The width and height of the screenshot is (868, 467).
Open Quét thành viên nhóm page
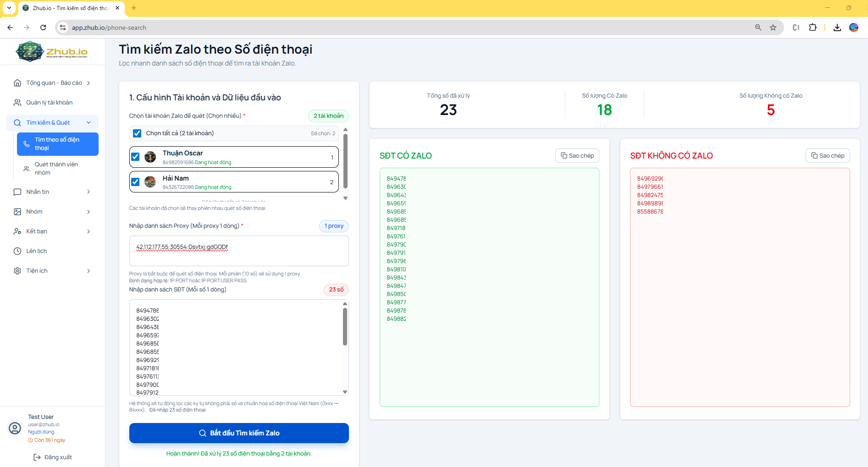point(56,169)
